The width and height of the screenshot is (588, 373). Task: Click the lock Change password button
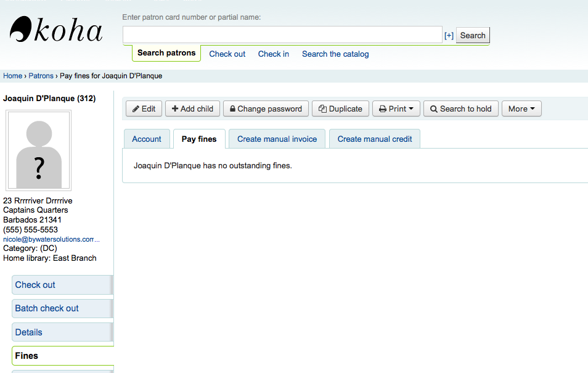pos(266,109)
